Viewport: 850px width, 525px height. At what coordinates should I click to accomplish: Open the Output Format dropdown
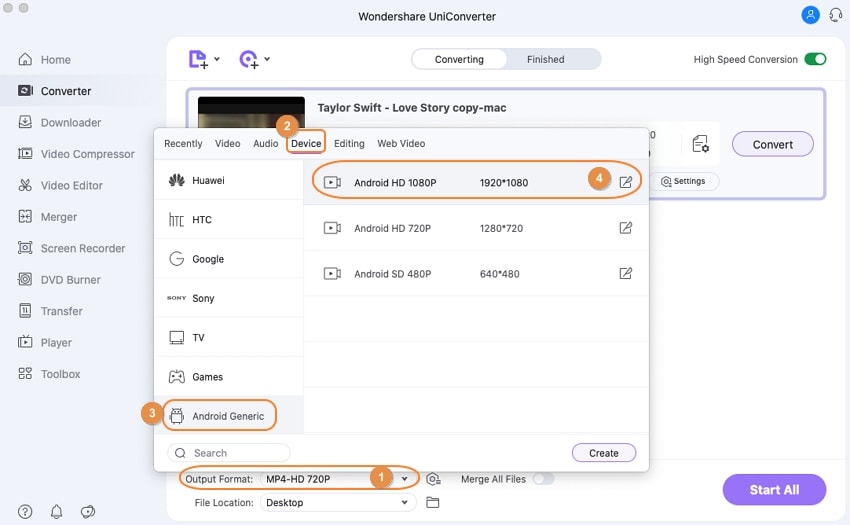[x=336, y=479]
